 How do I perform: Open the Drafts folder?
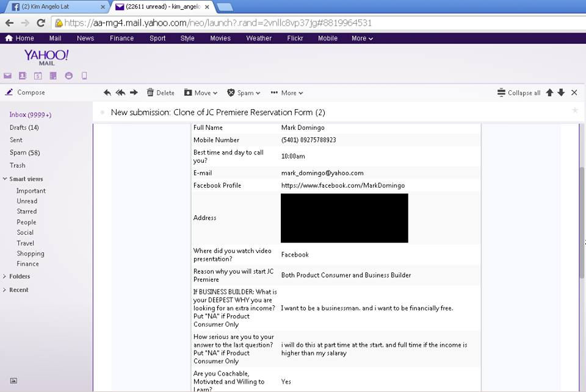[x=24, y=127]
